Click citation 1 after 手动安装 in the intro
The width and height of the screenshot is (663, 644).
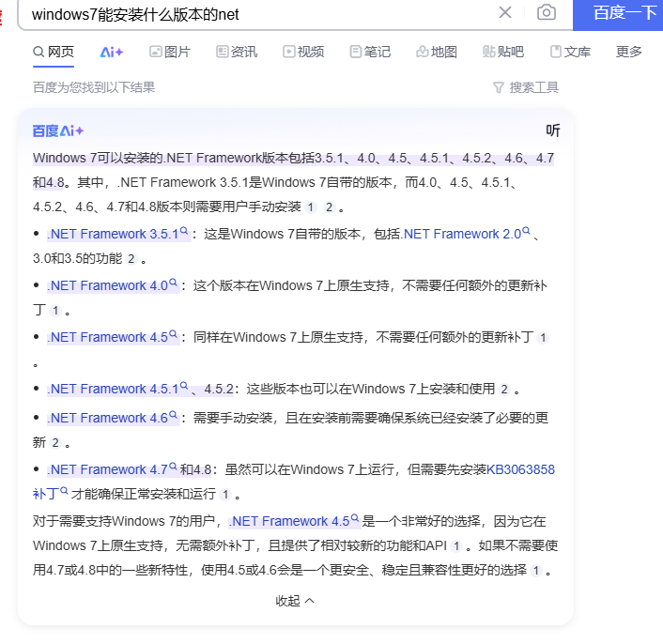[x=311, y=207]
